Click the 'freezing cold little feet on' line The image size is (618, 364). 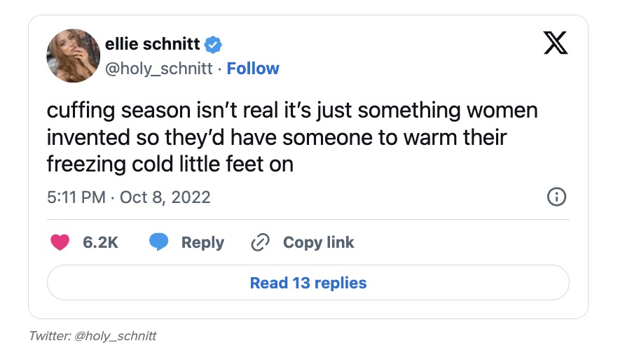pos(170,164)
